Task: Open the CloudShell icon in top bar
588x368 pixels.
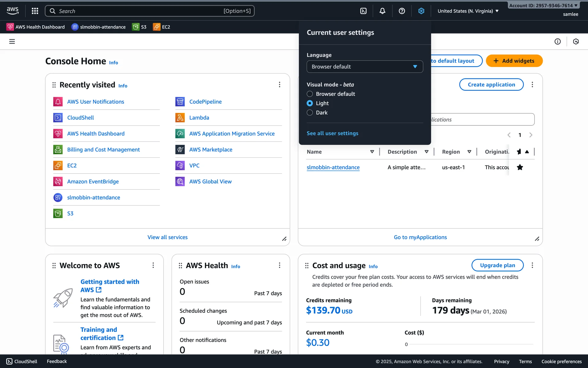Action: [x=363, y=11]
